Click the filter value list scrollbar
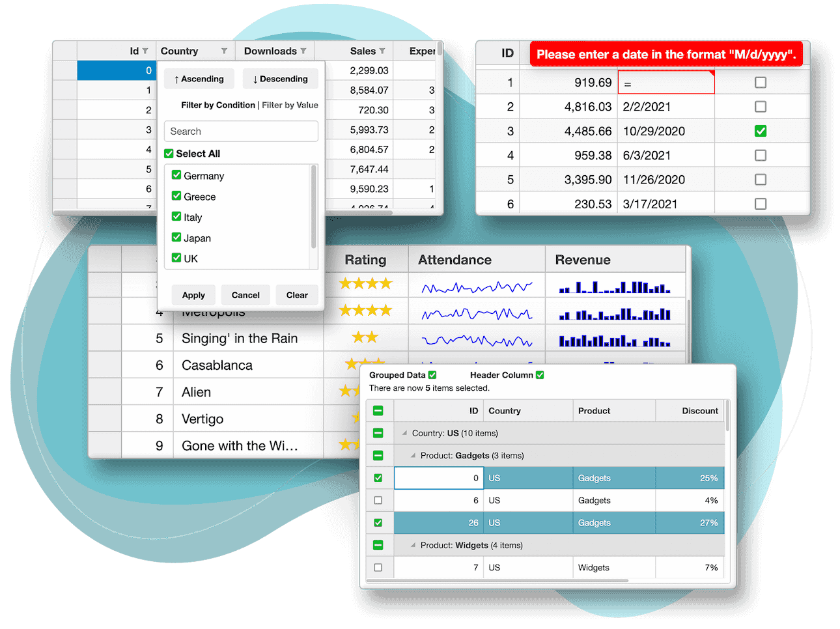Screen dimensions: 840x629 pos(314,208)
